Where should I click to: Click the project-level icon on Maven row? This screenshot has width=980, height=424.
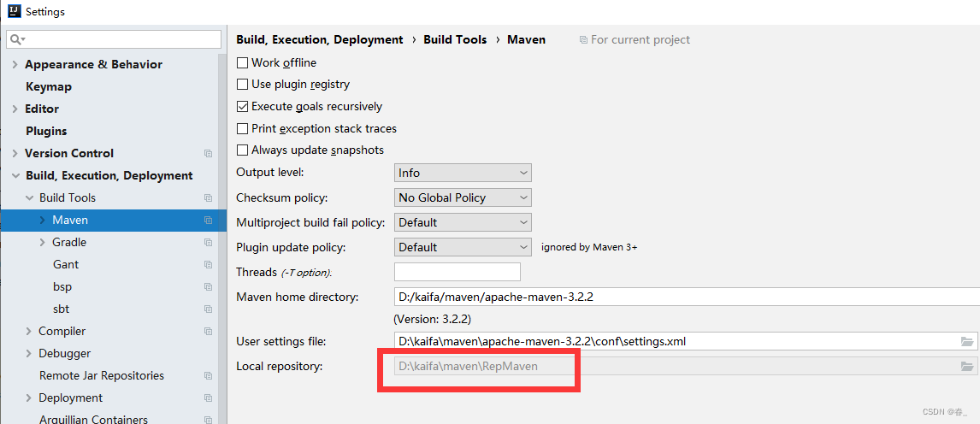tap(208, 221)
